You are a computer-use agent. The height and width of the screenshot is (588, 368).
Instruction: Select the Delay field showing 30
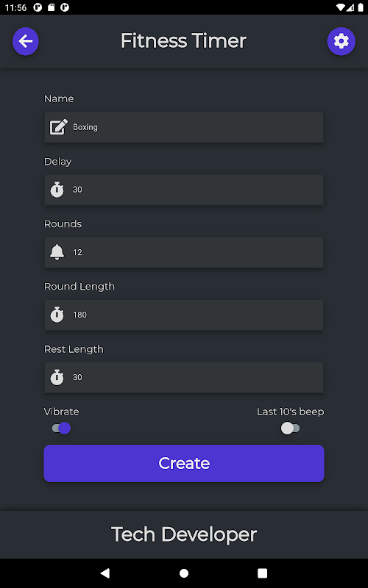[x=184, y=190]
